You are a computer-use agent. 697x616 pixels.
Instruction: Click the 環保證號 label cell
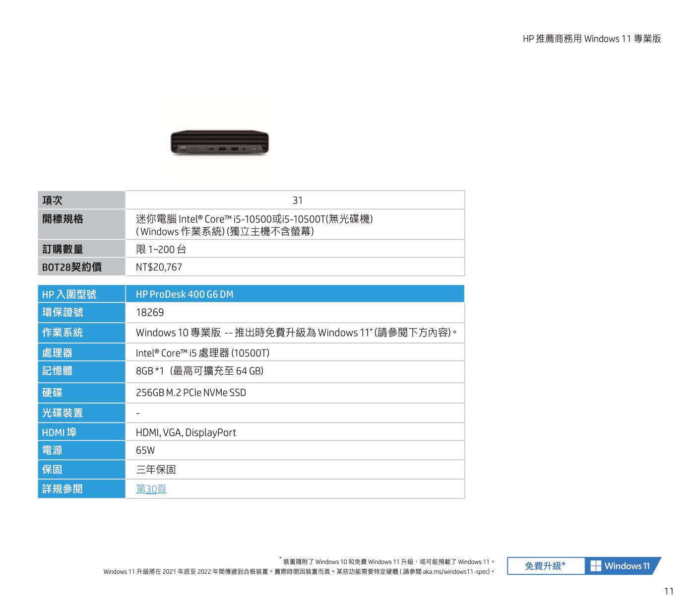tap(82, 313)
